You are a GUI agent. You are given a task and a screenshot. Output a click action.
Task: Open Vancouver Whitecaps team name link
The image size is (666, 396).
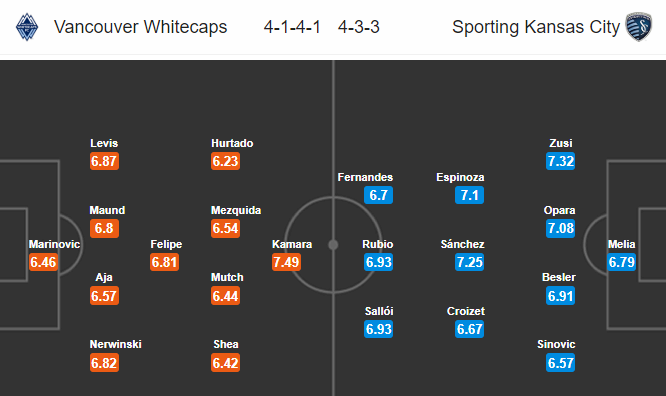coord(141,27)
